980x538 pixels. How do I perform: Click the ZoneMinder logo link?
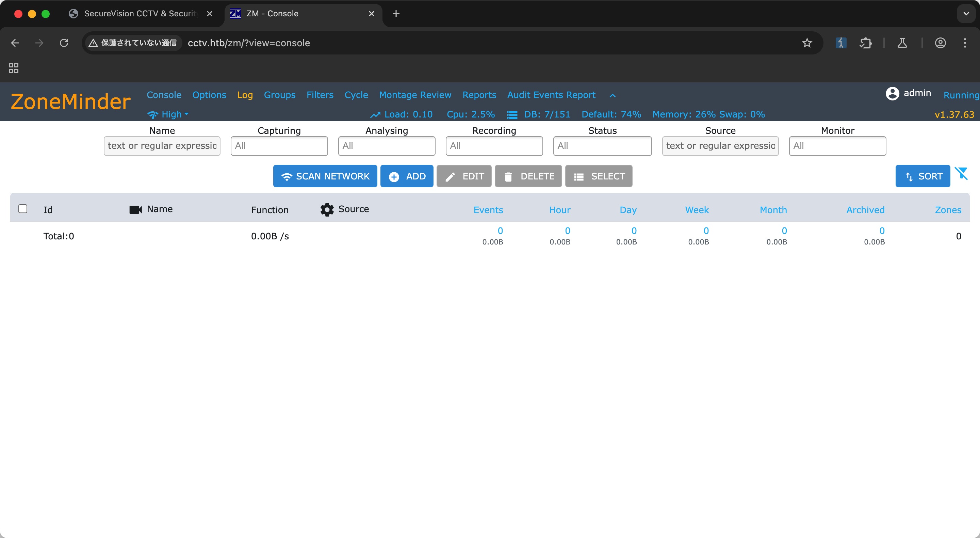click(x=71, y=102)
